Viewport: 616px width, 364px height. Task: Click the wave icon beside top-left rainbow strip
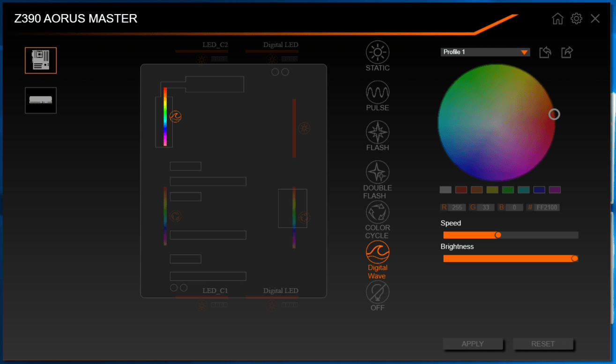(x=175, y=117)
